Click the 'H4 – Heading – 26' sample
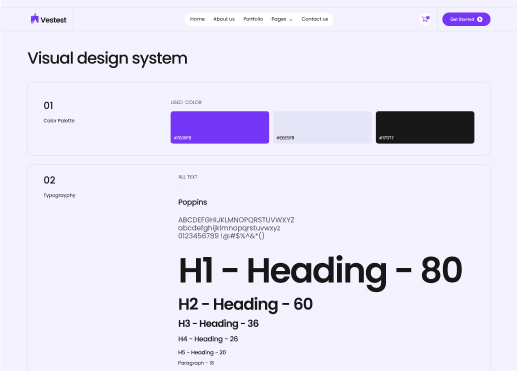This screenshot has width=517, height=371. 208,339
